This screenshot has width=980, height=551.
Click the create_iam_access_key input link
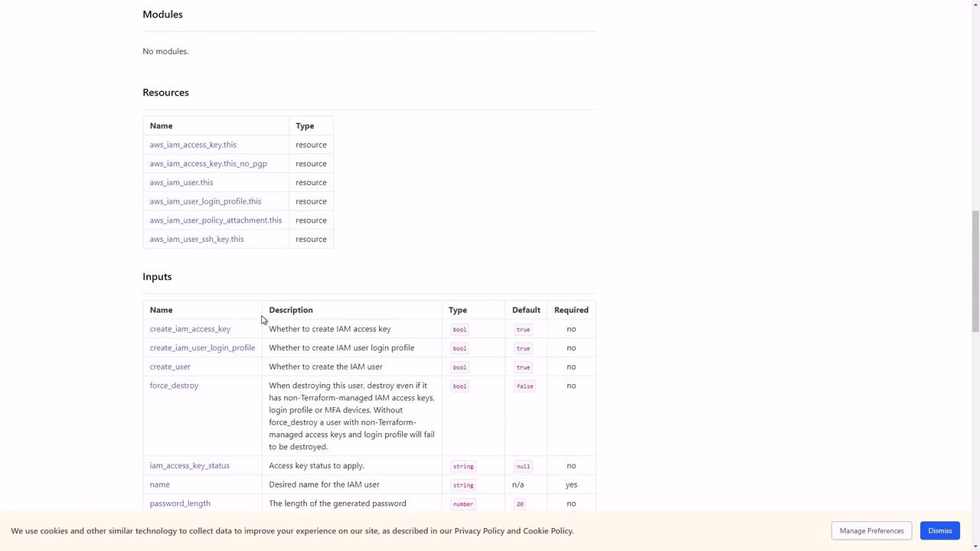[x=190, y=329]
